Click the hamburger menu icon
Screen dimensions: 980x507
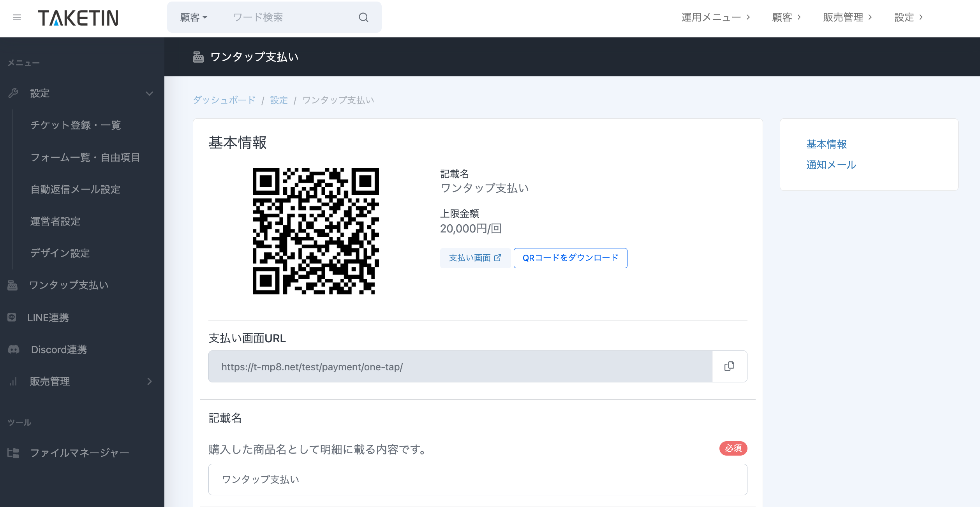pyautogui.click(x=17, y=18)
